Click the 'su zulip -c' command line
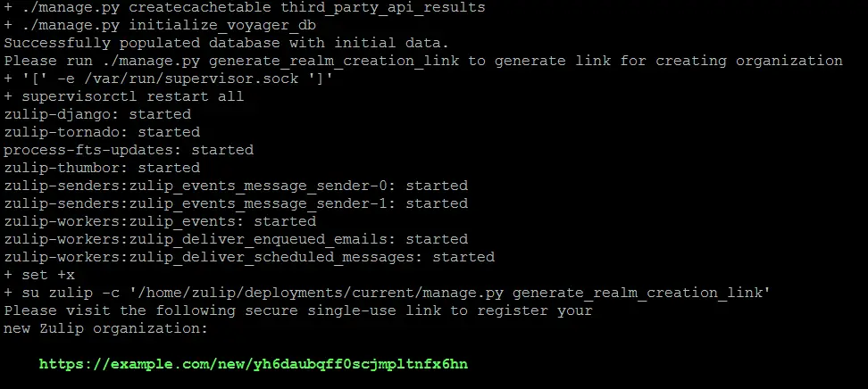Screen dimensions: 868x389 [x=388, y=293]
